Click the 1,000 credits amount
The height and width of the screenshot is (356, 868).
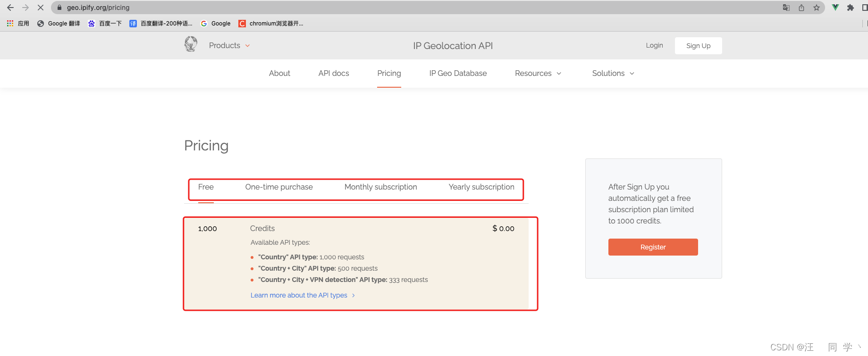[207, 229]
